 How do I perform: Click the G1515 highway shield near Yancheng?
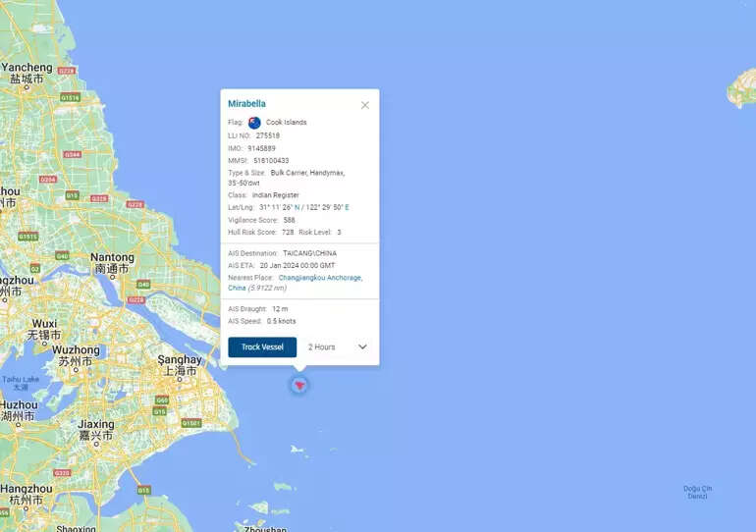70,98
